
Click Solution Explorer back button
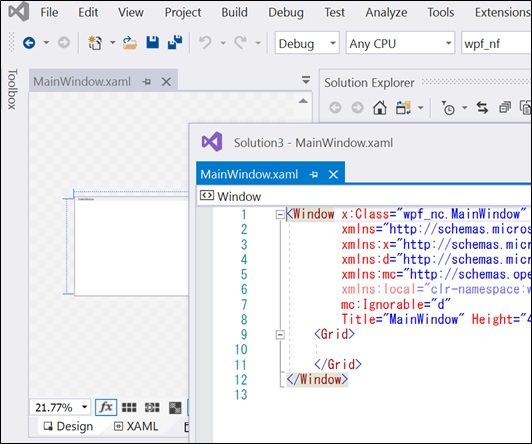tap(335, 108)
